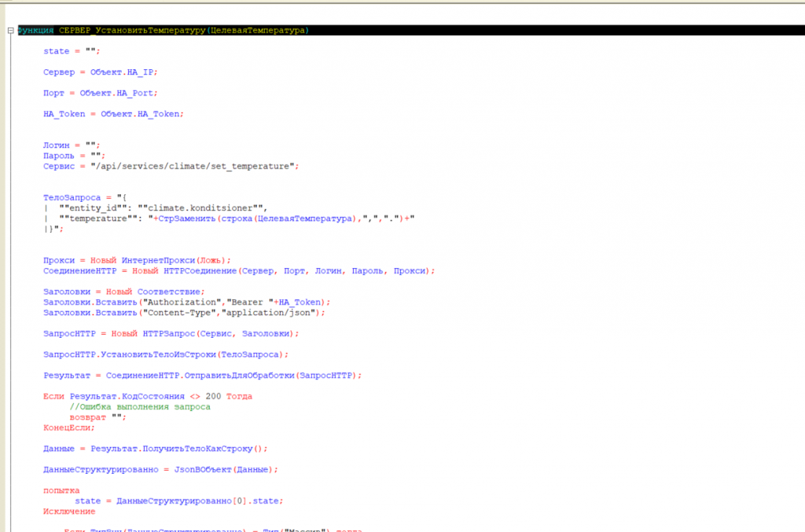Click the Новый HTTPЗапрос line
This screenshot has height=532, width=805.
click(171, 334)
